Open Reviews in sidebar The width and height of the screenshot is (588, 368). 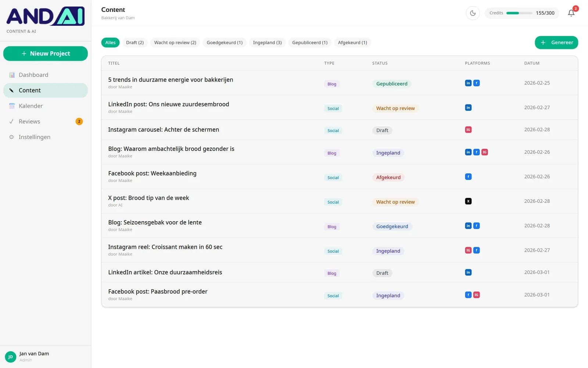[x=46, y=121]
